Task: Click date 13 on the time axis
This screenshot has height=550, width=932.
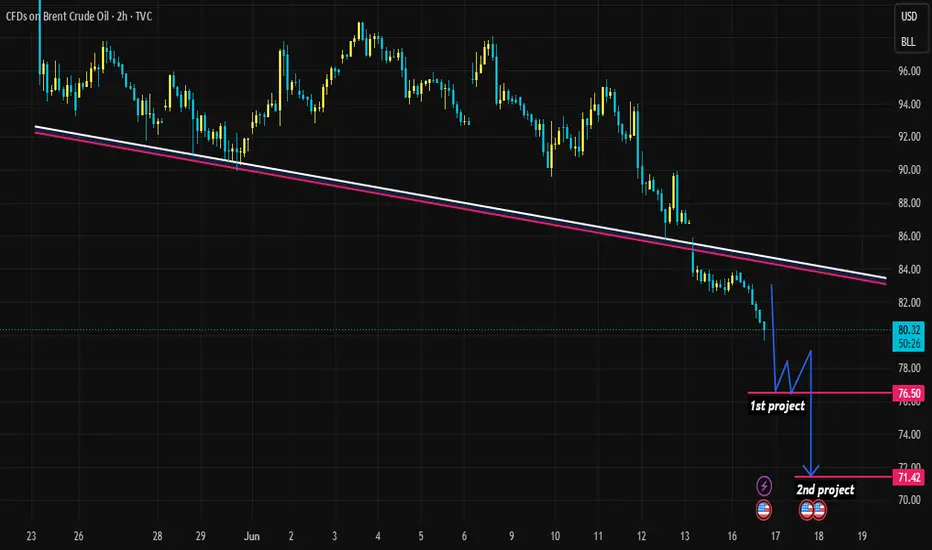Action: click(x=685, y=536)
